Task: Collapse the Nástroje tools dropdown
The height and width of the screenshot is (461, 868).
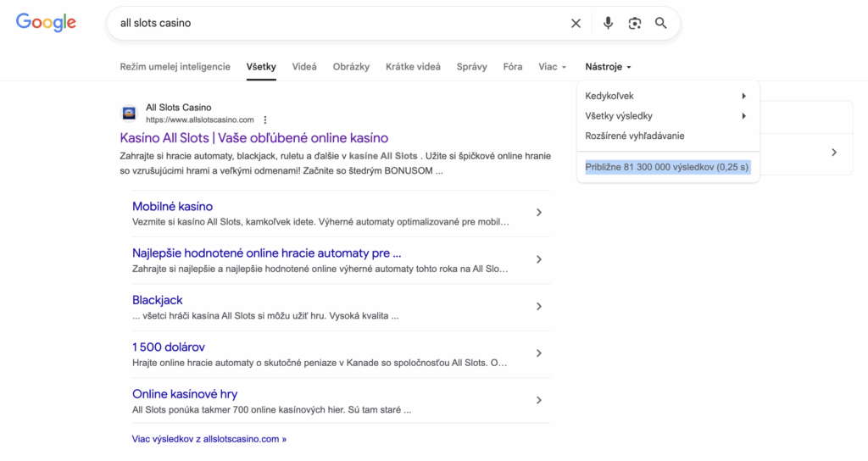Action: click(608, 67)
